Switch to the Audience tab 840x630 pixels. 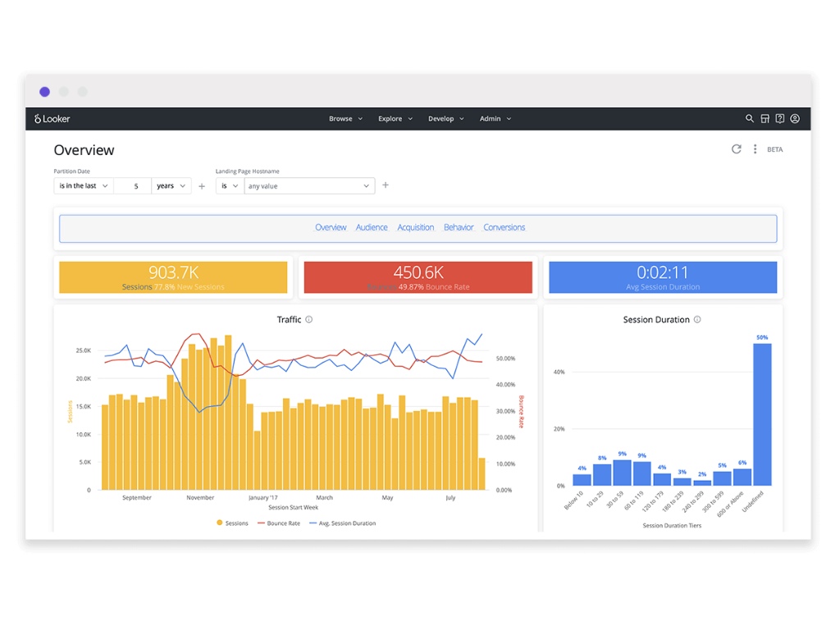[372, 227]
